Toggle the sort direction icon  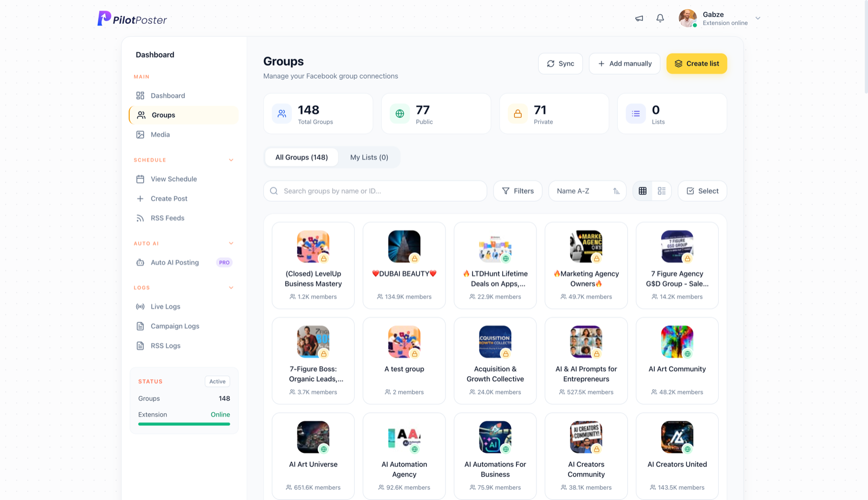click(616, 191)
